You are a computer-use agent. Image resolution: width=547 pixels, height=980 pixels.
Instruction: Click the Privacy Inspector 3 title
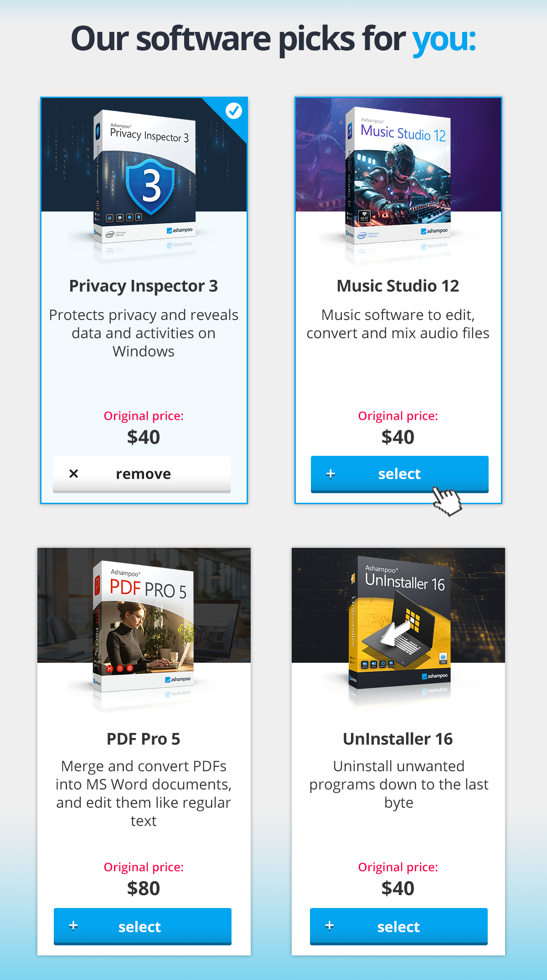pyautogui.click(x=144, y=286)
